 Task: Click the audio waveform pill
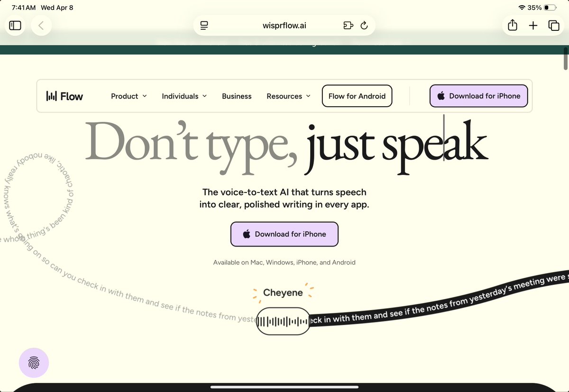283,321
